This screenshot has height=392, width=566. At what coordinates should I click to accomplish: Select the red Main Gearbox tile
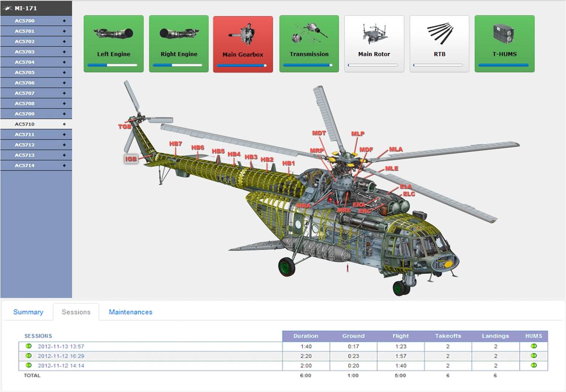tap(243, 44)
